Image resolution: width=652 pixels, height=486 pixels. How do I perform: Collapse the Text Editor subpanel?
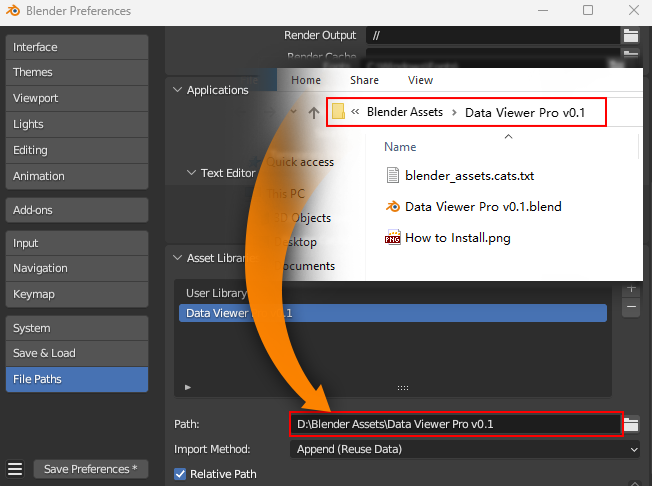coord(191,173)
